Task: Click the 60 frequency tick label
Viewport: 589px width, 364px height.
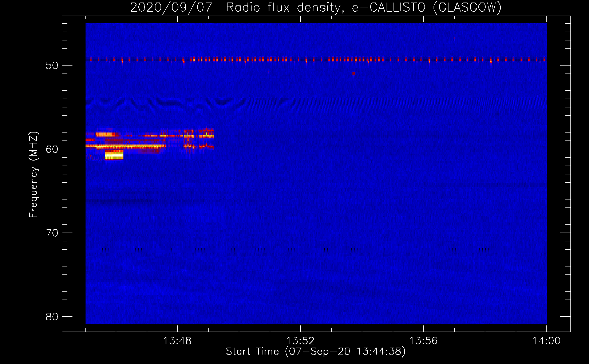Action: (52, 149)
